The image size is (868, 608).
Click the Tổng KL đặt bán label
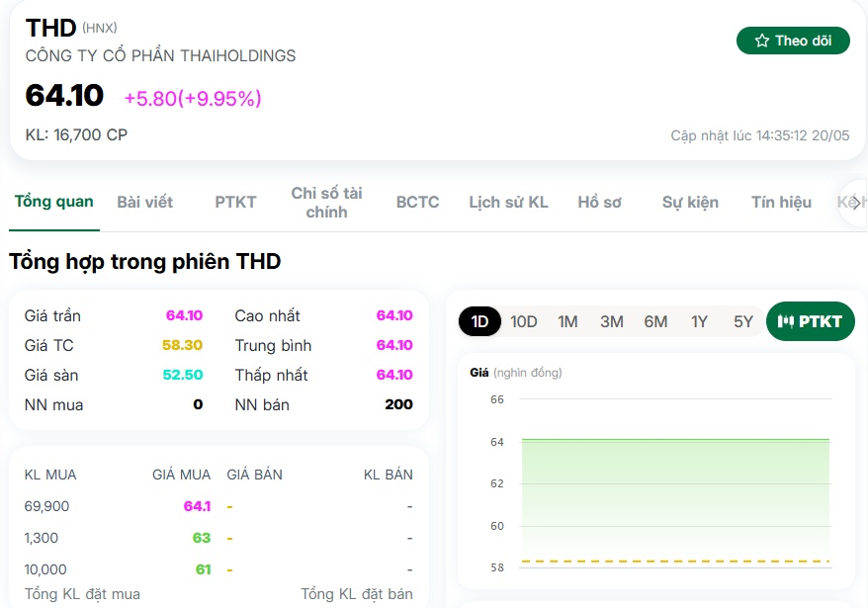pos(357,594)
